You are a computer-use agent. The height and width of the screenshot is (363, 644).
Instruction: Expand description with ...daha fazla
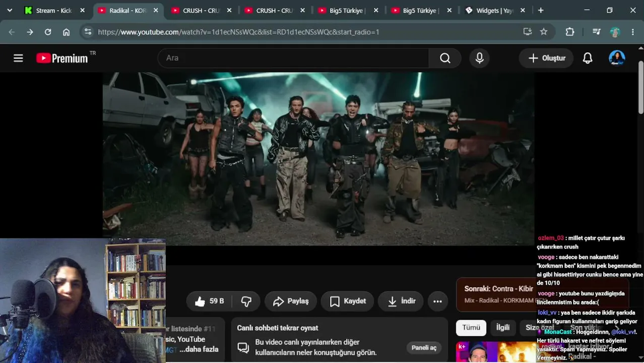coord(199,349)
